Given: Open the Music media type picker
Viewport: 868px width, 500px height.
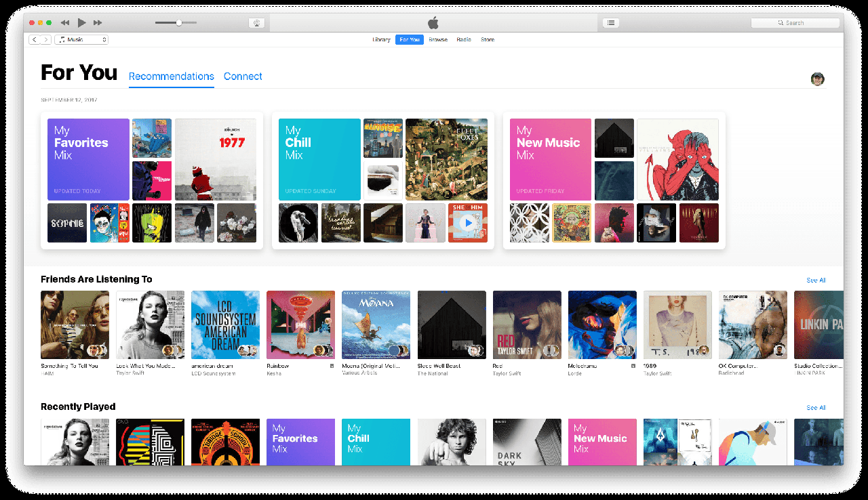Looking at the screenshot, I should 81,39.
